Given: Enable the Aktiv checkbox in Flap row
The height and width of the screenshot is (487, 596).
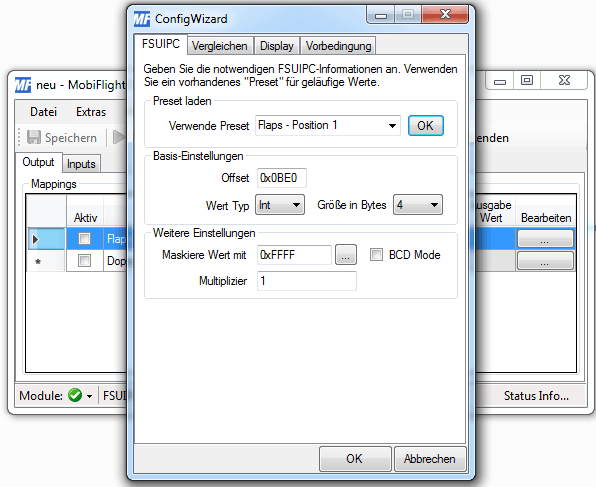Looking at the screenshot, I should click(x=84, y=239).
